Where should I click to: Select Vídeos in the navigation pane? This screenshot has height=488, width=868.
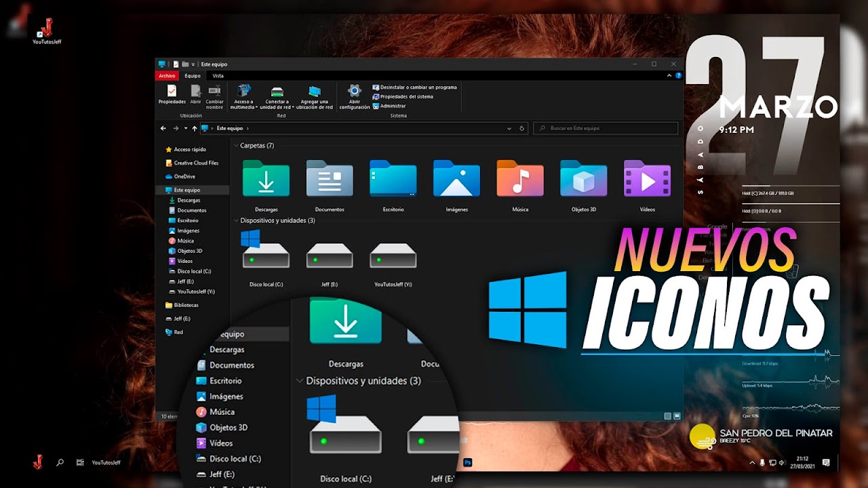click(x=180, y=261)
